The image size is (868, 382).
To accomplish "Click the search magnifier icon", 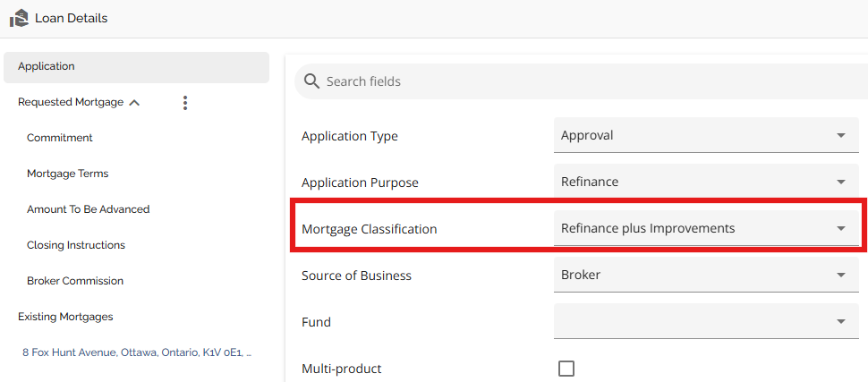I will pos(311,81).
